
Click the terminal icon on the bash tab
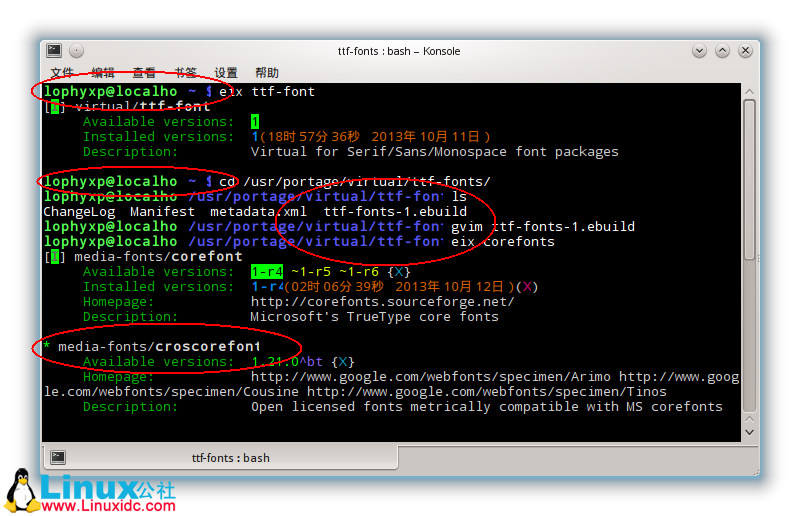[x=59, y=457]
